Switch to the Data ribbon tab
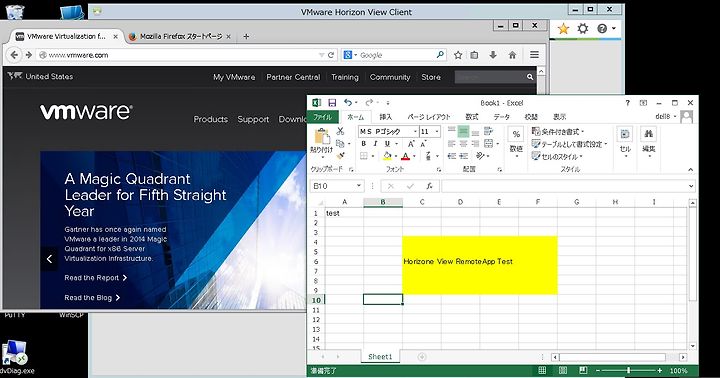The height and width of the screenshot is (378, 720). click(x=501, y=117)
